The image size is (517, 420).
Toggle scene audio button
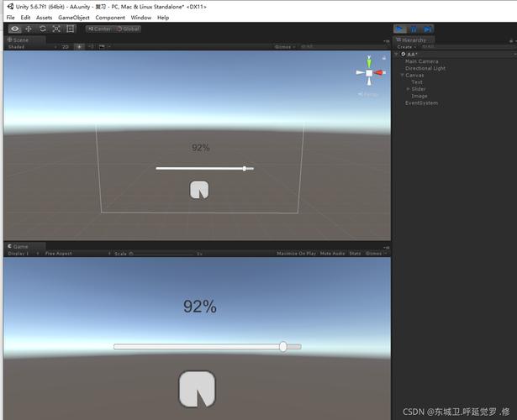coord(91,47)
